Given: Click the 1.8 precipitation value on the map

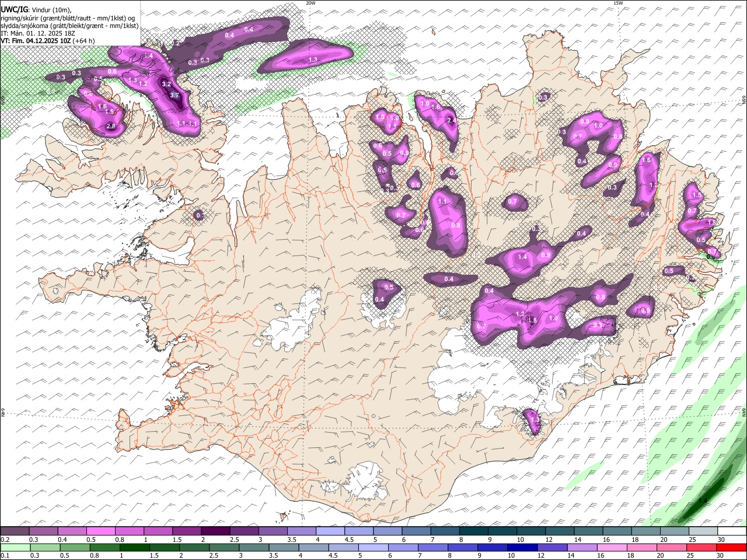Looking at the screenshot, I should pos(532,321).
